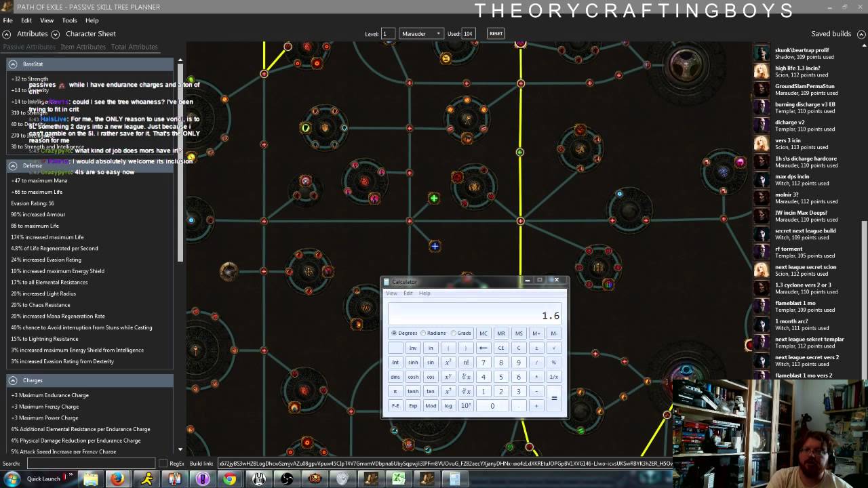Open the Windows Start menu orb
This screenshot has height=488, width=868.
click(x=12, y=479)
